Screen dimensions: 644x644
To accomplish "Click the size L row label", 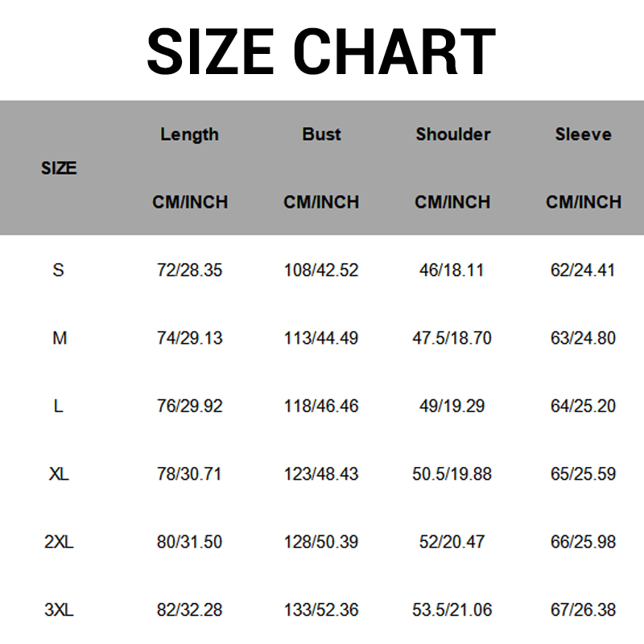I will coord(58,406).
